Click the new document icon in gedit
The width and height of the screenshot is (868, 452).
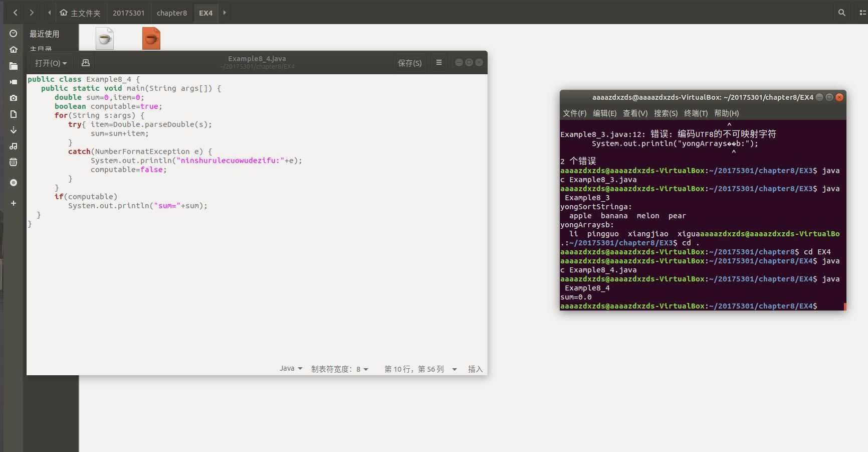pos(86,63)
